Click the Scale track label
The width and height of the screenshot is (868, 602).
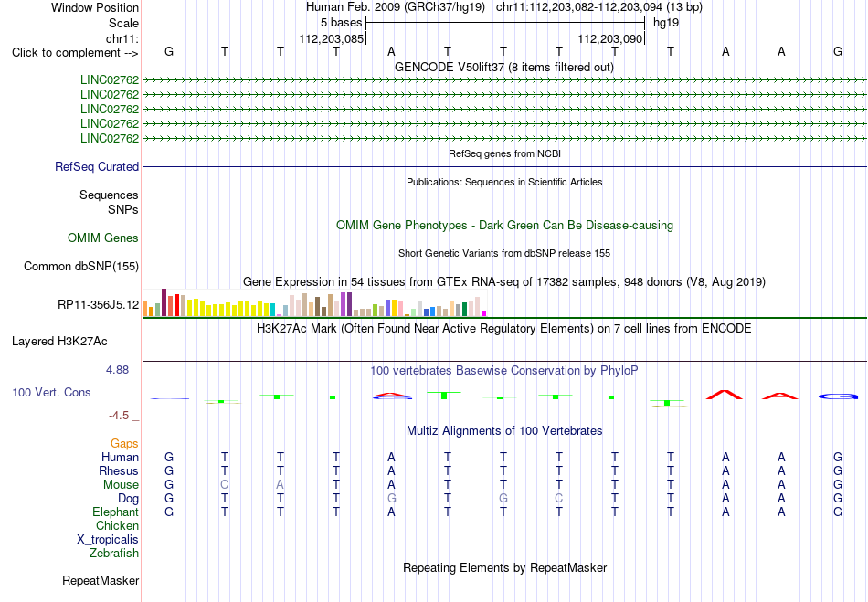[123, 23]
